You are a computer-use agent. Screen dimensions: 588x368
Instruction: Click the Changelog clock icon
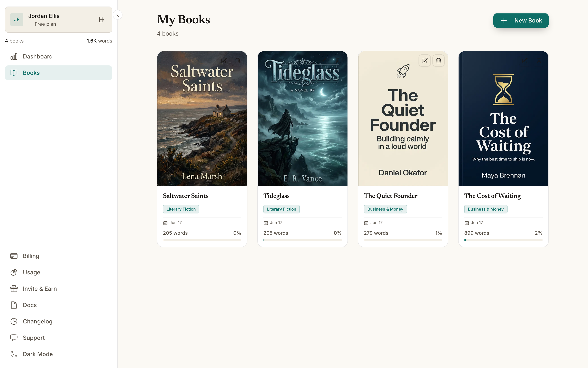(14, 321)
